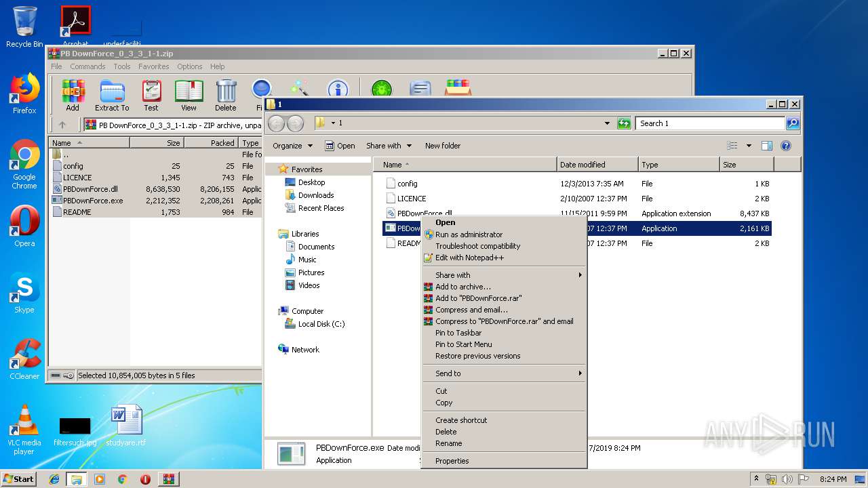This screenshot has height=488, width=868.
Task: Click the search magnifier icon in Explorer
Action: [792, 123]
